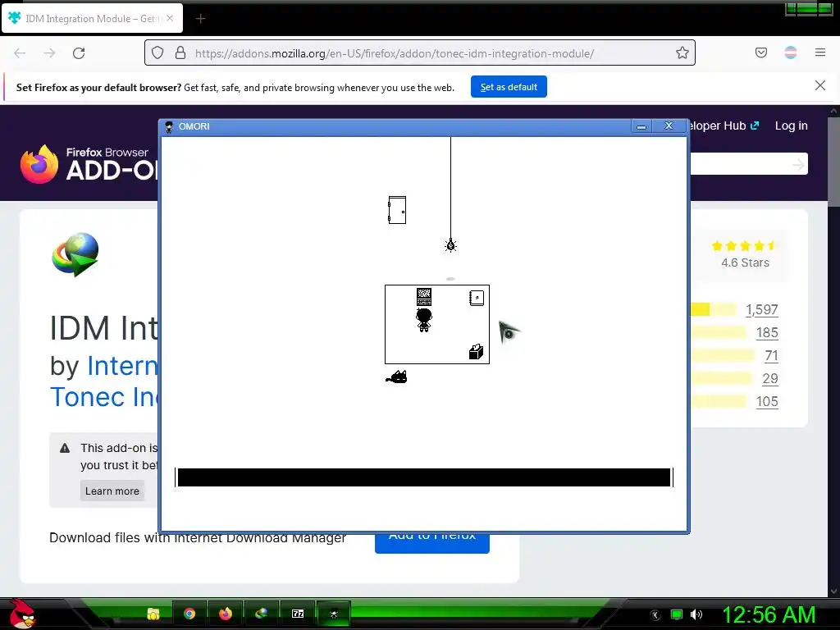840x630 pixels.
Task: Click the Learn more button
Action: (112, 491)
